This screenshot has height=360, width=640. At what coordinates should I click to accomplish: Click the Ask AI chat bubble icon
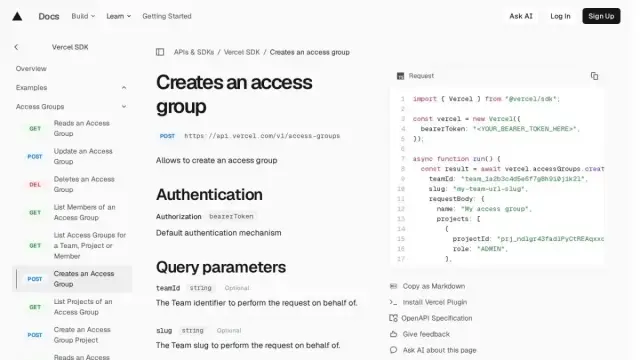point(393,350)
